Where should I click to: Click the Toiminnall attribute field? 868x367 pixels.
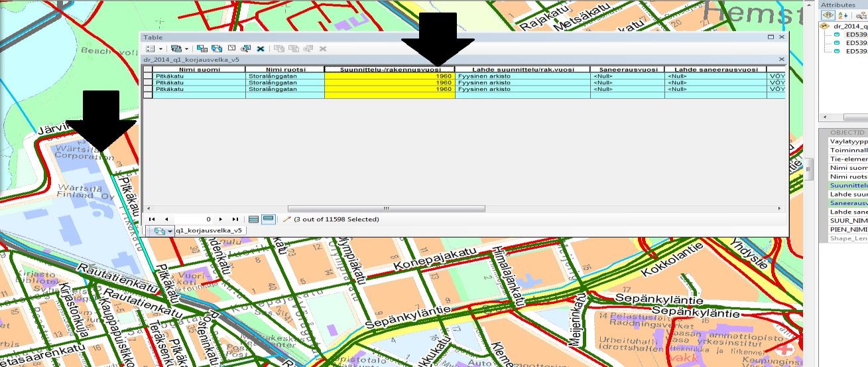click(x=848, y=150)
